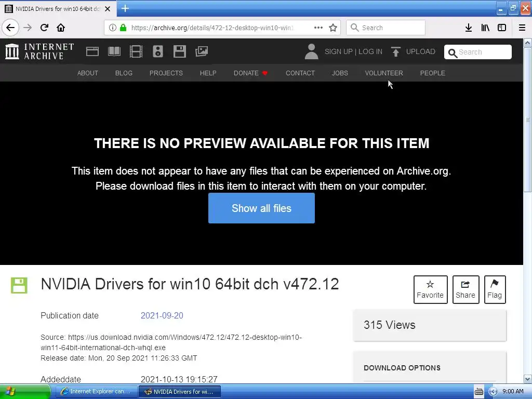Close the NVIDIA Drivers tab
The height and width of the screenshot is (399, 532).
coord(108,9)
